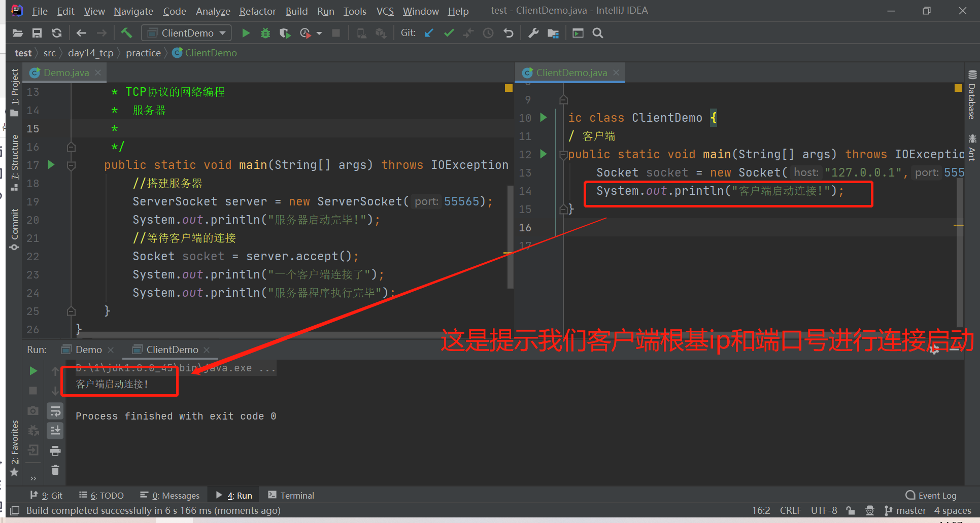This screenshot has height=523, width=980.
Task: Toggle the Commit tool window sidebar
Action: [15, 229]
